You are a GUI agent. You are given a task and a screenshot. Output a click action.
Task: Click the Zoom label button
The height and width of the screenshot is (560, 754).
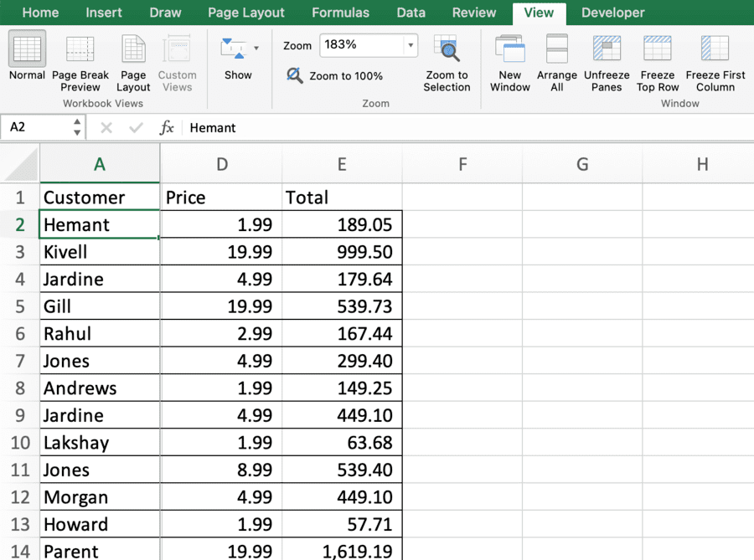297,46
